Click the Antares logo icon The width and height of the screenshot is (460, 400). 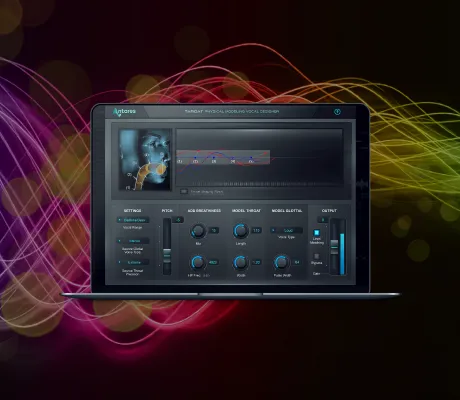[x=124, y=112]
